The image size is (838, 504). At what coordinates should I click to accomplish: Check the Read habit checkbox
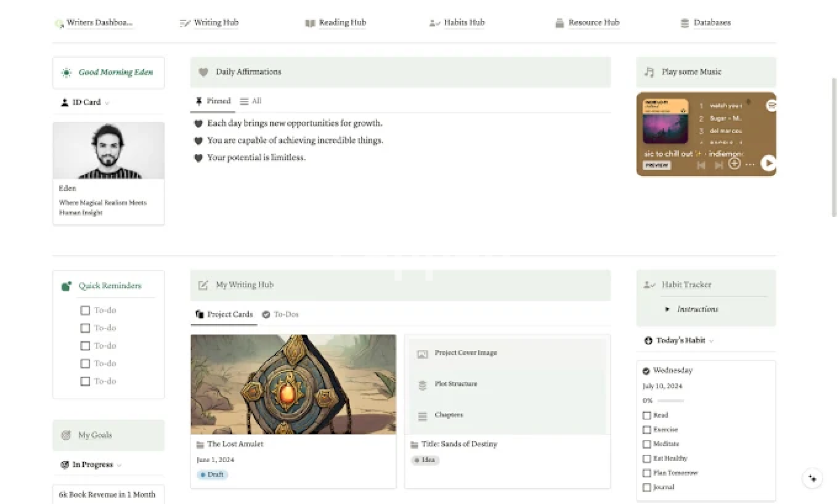[647, 415]
